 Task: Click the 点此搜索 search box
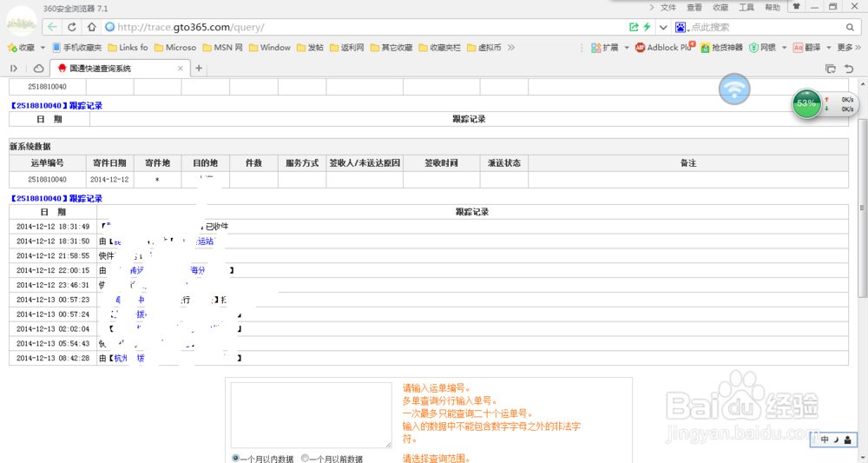coord(766,27)
